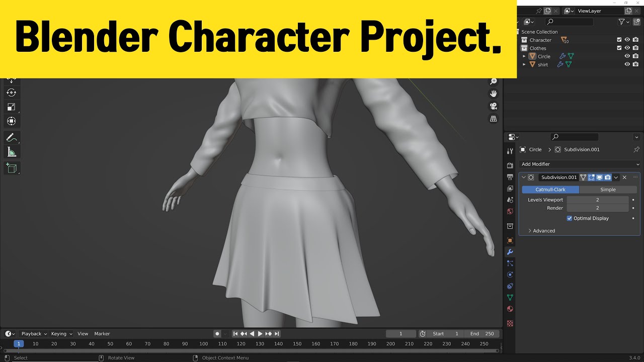The image size is (644, 362).
Task: Select the Add Cube tool
Action: 11,168
